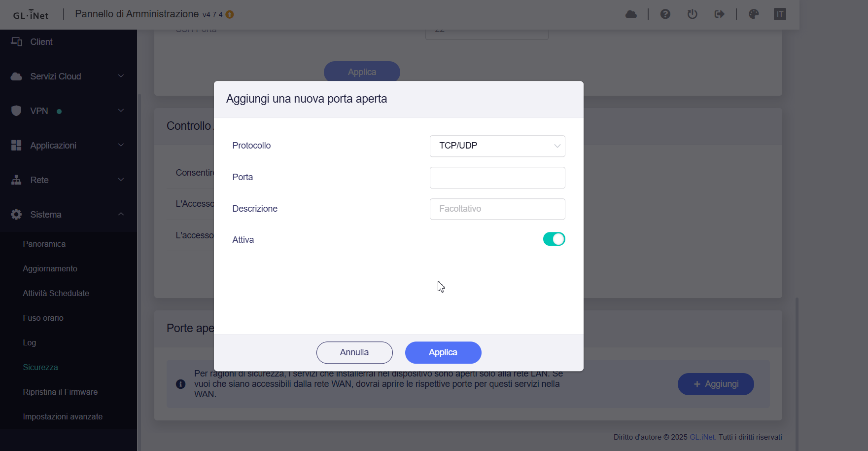The height and width of the screenshot is (451, 868).
Task: Open the theme palette icon
Action: [x=754, y=14]
